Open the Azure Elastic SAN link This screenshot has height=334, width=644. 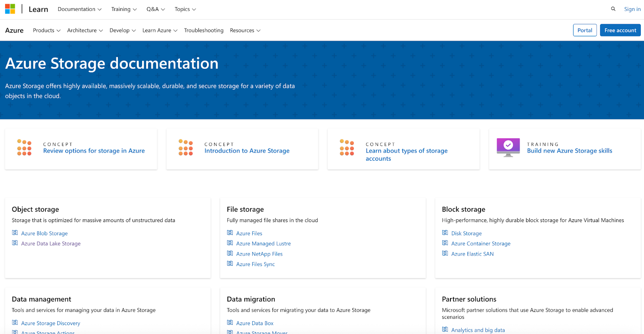tap(473, 254)
